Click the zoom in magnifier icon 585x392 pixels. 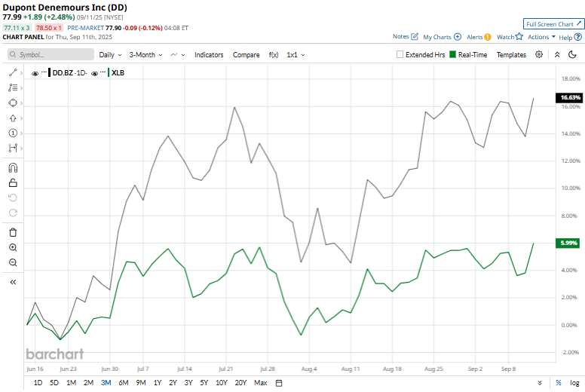point(13,248)
